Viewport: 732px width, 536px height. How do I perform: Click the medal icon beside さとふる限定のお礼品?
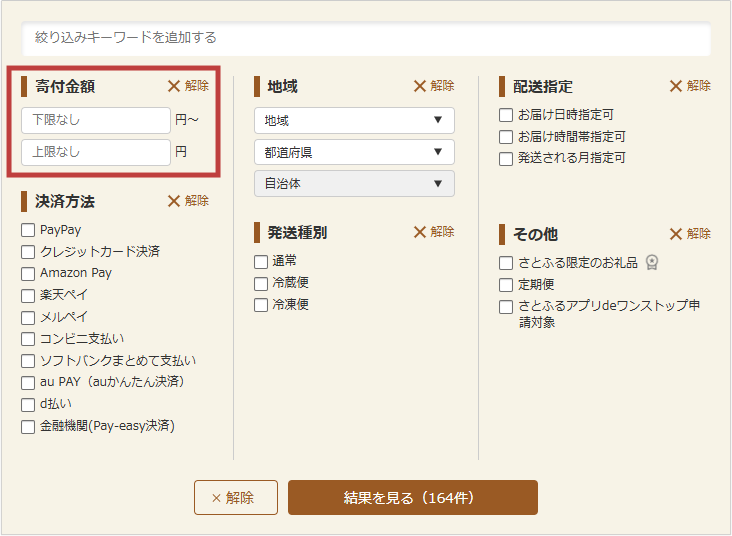point(652,263)
